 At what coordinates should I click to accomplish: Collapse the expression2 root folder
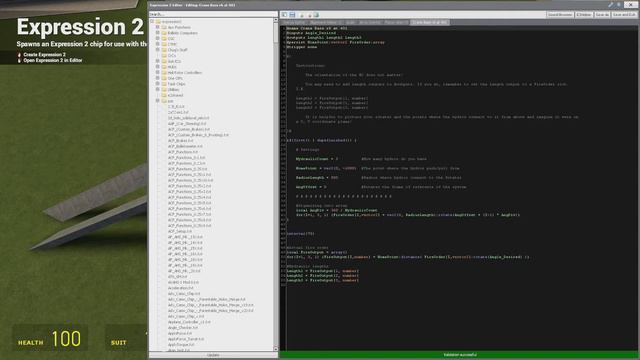point(152,21)
